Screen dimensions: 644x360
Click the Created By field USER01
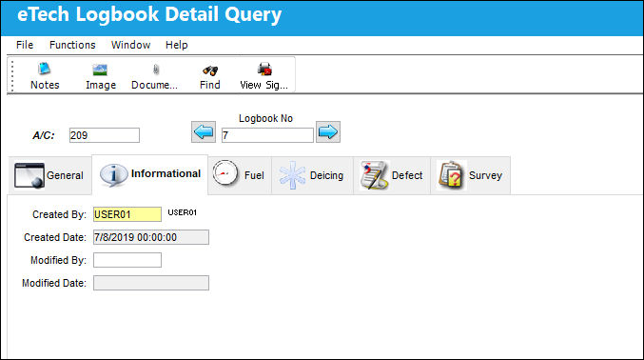point(127,214)
